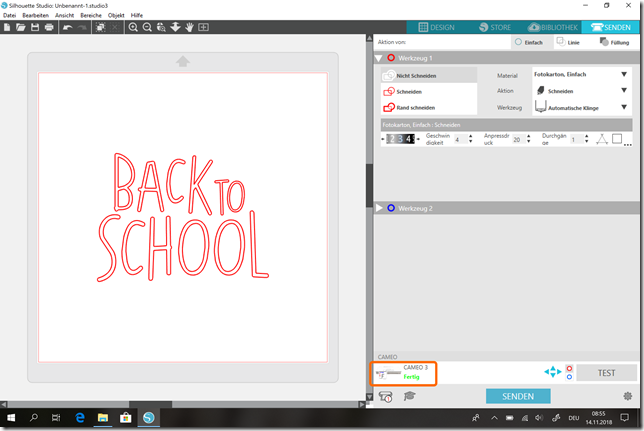
Task: Click the graduation cap tutorial icon
Action: pyautogui.click(x=409, y=397)
